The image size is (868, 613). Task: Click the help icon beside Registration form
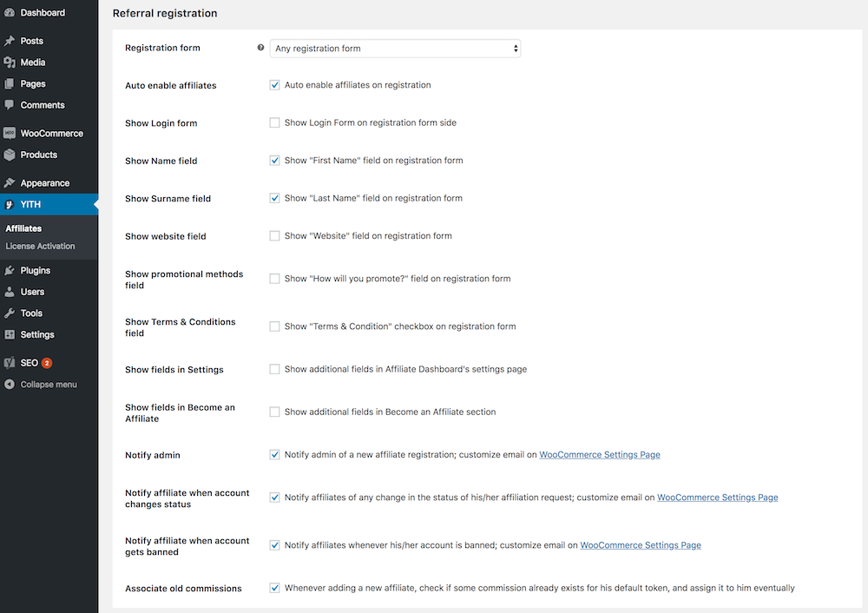260,48
